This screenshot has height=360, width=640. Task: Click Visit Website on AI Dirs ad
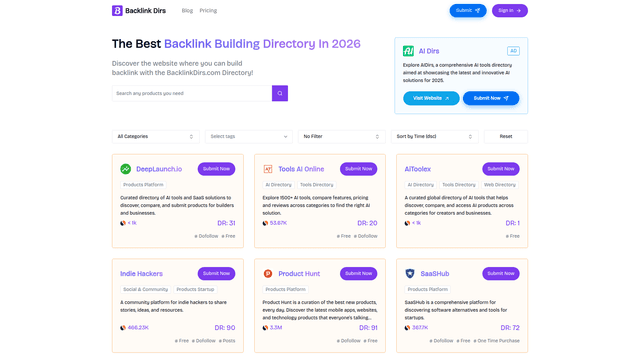click(431, 98)
